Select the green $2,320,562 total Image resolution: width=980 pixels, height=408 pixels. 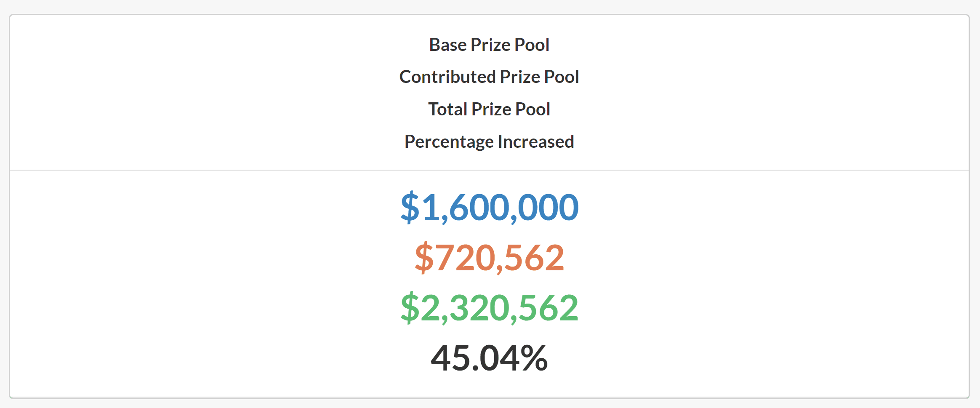pos(489,308)
